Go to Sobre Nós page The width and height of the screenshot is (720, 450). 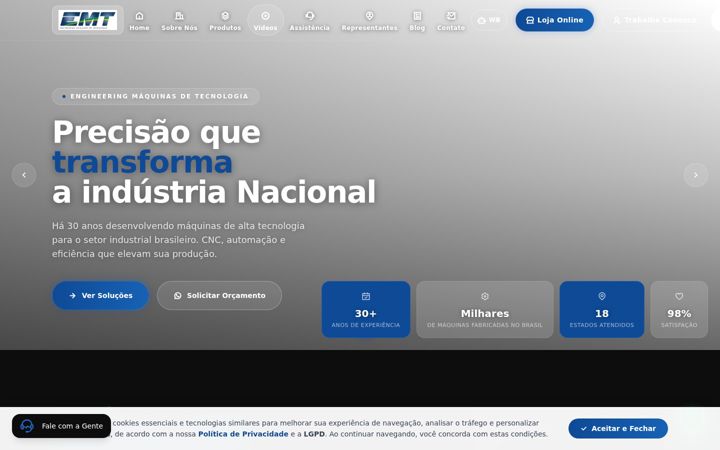click(179, 21)
